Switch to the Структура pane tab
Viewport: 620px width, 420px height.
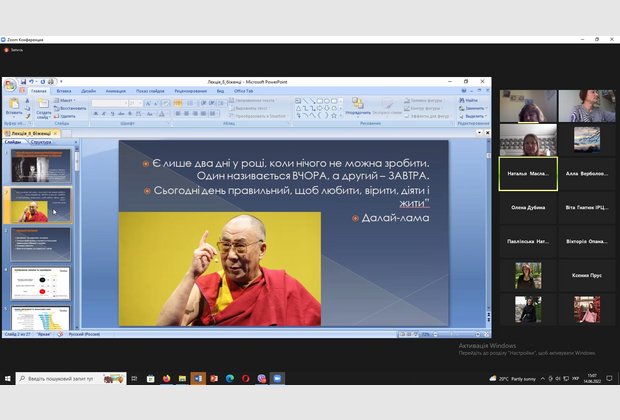41,142
